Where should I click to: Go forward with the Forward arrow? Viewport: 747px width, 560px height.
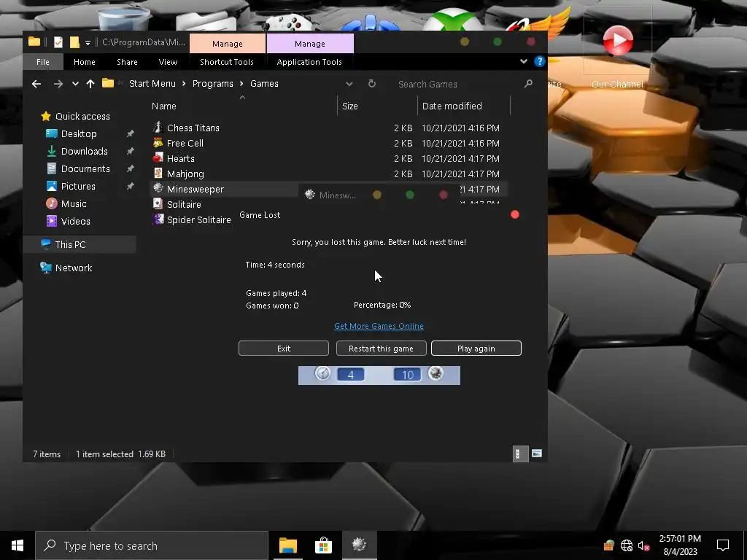(x=58, y=84)
